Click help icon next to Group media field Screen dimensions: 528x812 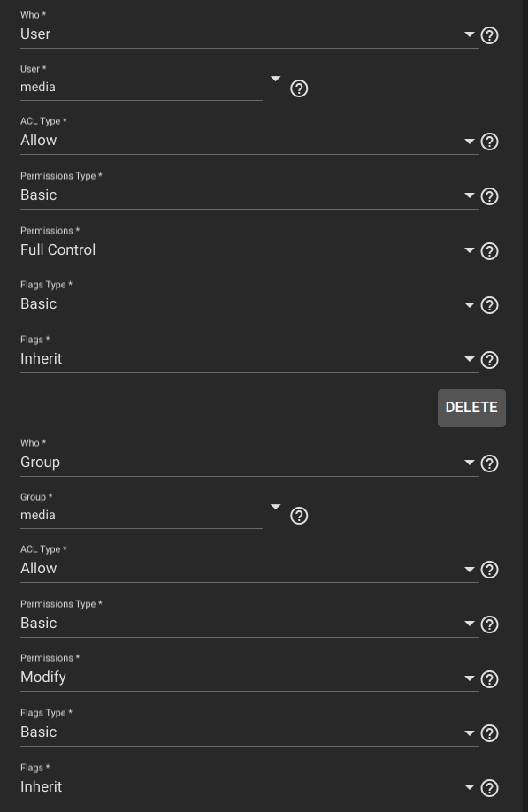pos(299,516)
